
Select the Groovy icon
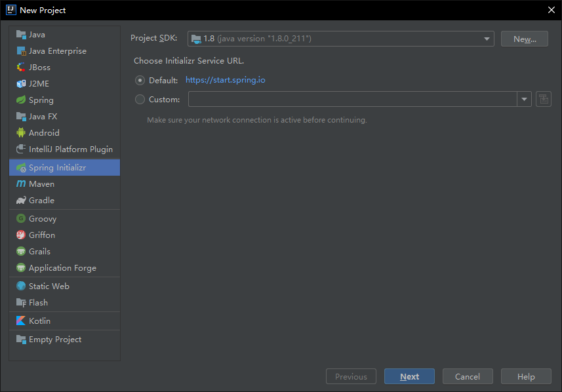point(21,218)
